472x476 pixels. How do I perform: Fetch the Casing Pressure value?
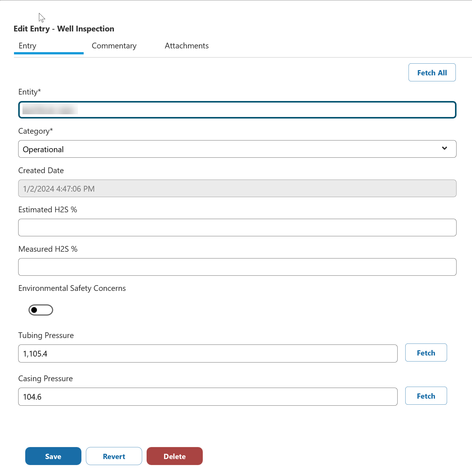pos(426,396)
